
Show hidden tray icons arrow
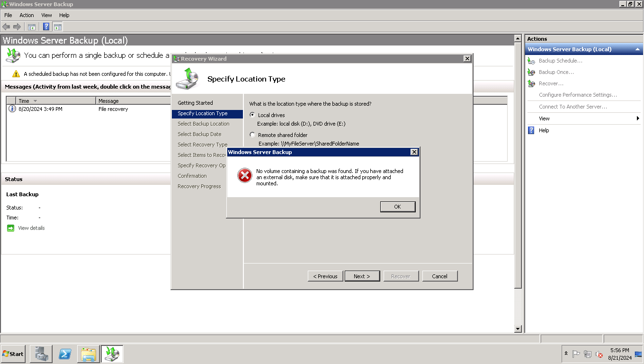pos(566,354)
